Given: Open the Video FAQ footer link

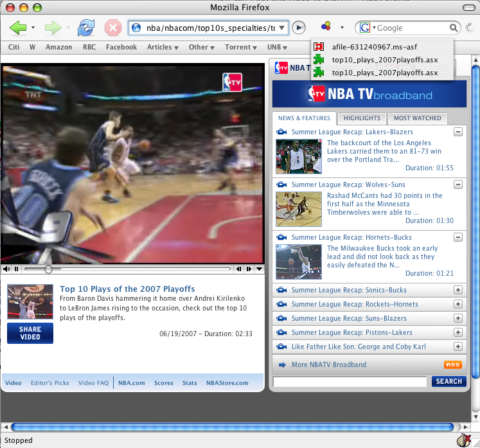Looking at the screenshot, I should coord(93,383).
